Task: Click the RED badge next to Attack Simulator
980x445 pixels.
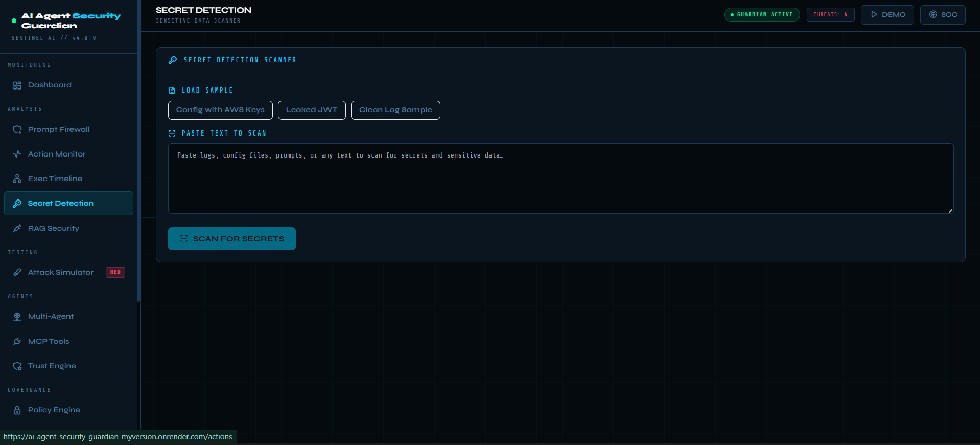Action: [x=115, y=272]
